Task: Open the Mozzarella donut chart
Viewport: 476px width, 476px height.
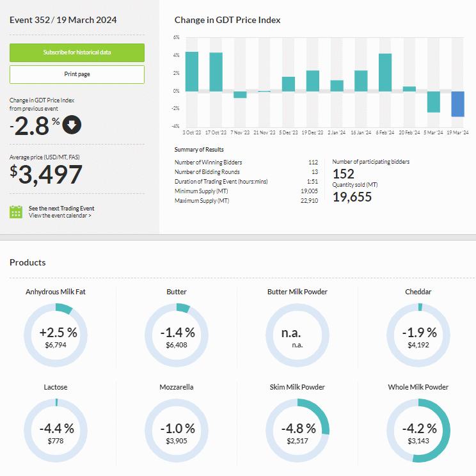Action: [x=177, y=431]
